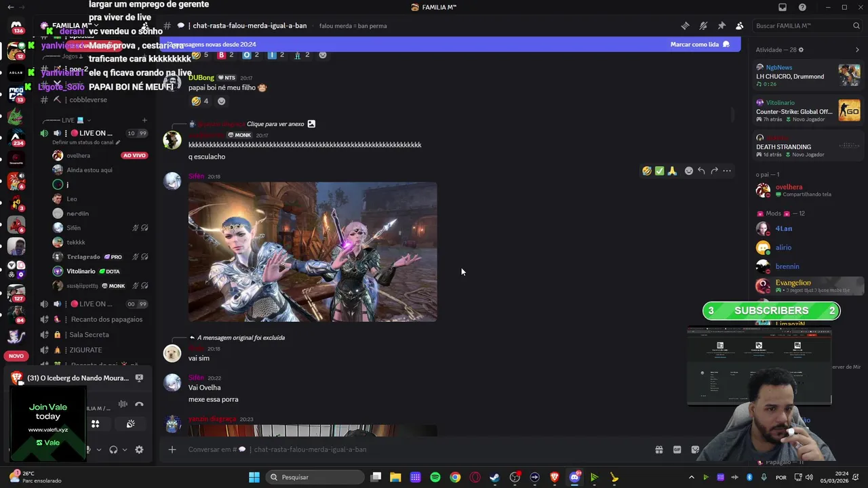Expand headphone output options arrow
This screenshot has height=488, width=868.
tap(124, 449)
